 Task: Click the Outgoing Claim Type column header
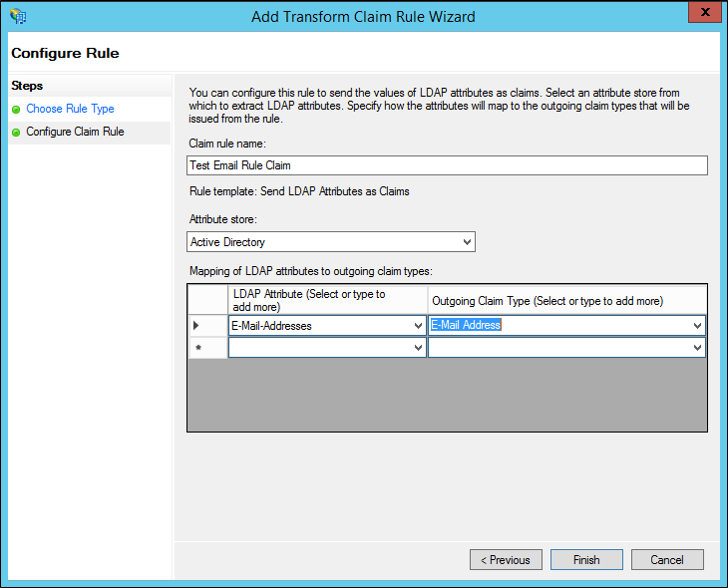coord(566,300)
